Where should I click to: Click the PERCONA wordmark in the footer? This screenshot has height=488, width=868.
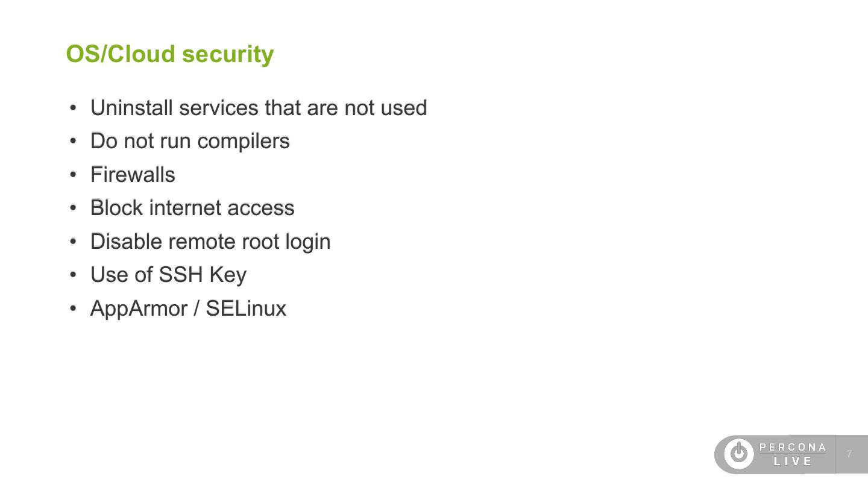point(793,447)
